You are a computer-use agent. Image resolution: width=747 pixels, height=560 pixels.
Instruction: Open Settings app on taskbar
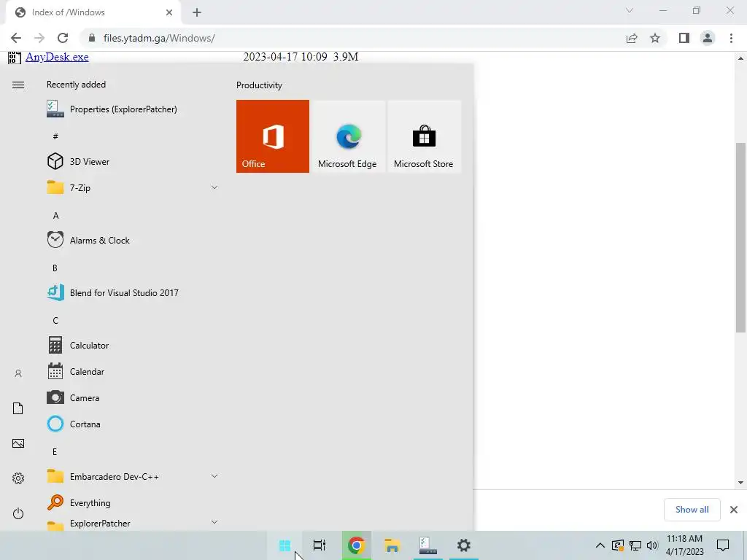tap(463, 545)
